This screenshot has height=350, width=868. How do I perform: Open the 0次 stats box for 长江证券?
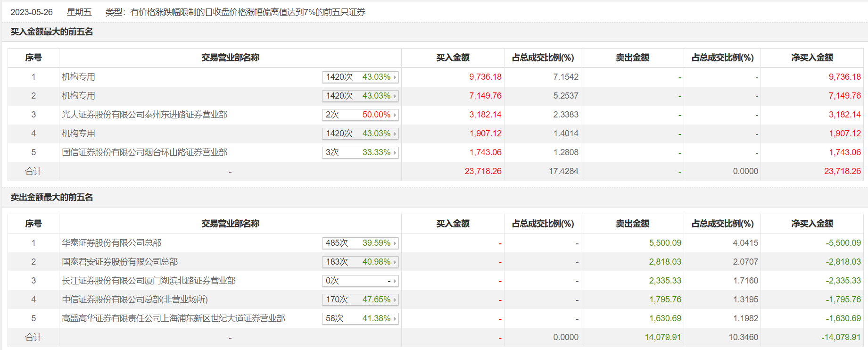point(360,281)
